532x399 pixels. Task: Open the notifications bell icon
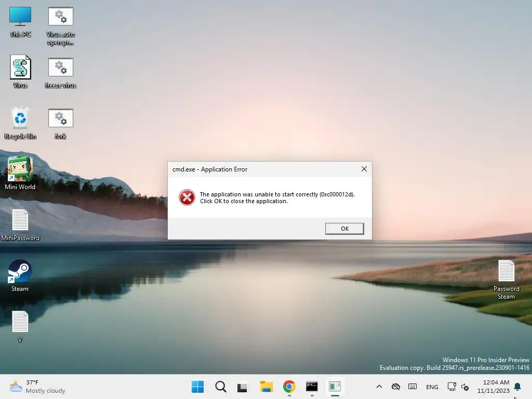[517, 387]
